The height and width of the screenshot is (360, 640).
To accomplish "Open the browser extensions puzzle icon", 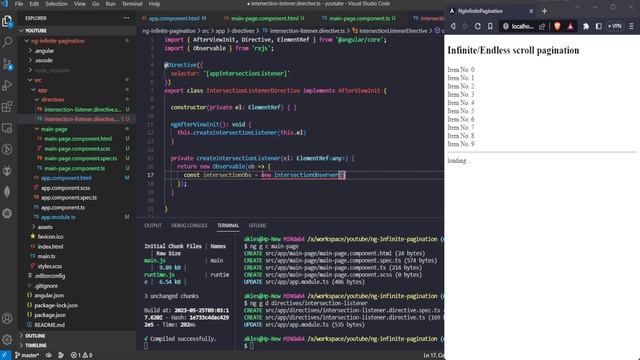I will [x=586, y=26].
